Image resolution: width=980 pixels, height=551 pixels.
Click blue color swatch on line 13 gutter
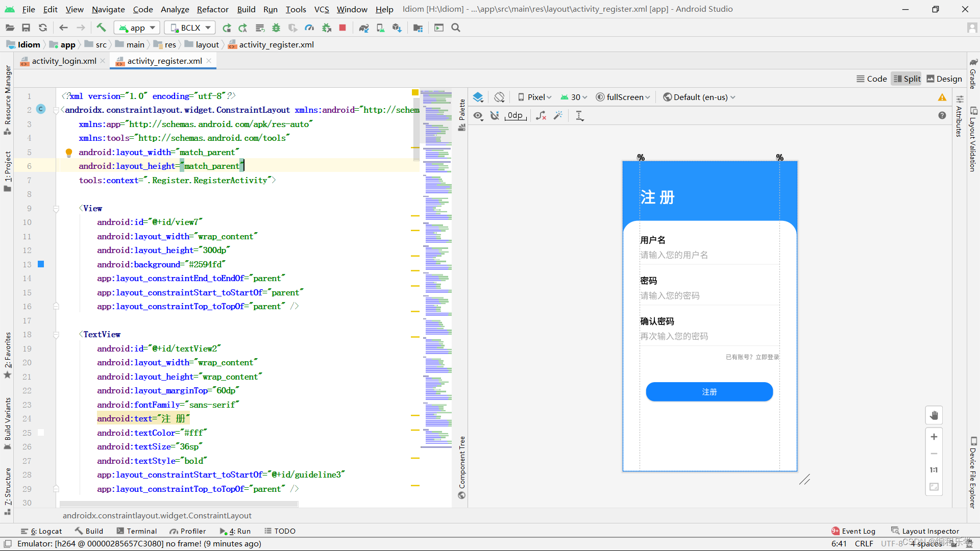[x=41, y=264]
